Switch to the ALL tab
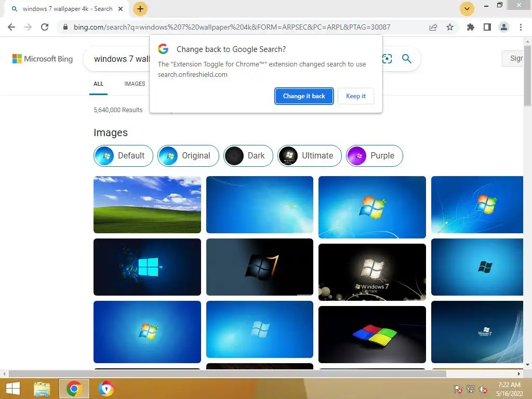Image resolution: width=532 pixels, height=399 pixels. (98, 84)
